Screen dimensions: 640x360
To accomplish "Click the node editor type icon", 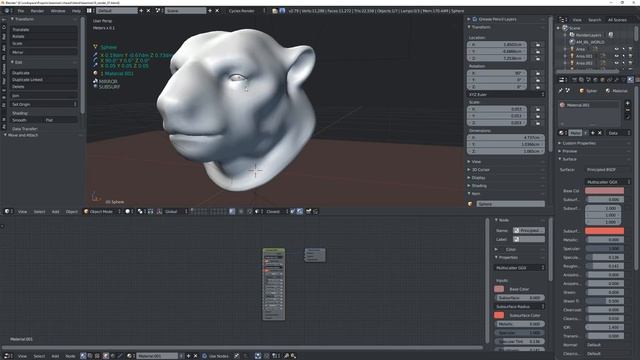I will tap(8, 356).
